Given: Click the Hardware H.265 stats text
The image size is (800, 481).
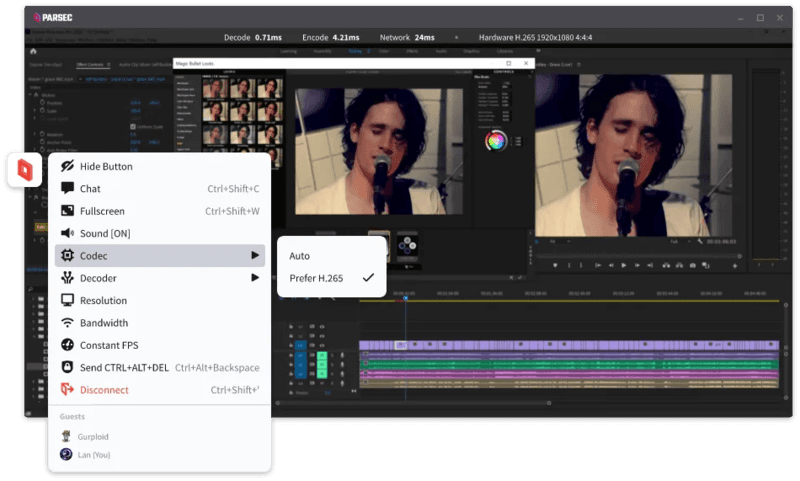Looking at the screenshot, I should coord(535,37).
